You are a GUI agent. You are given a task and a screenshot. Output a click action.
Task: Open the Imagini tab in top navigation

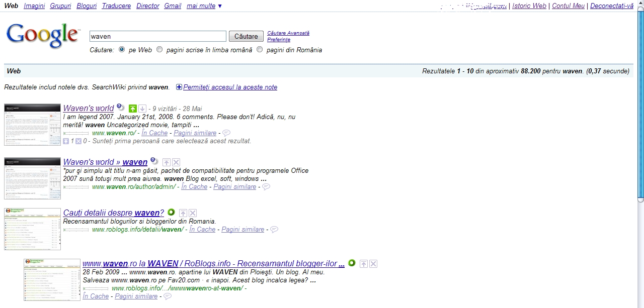click(34, 6)
